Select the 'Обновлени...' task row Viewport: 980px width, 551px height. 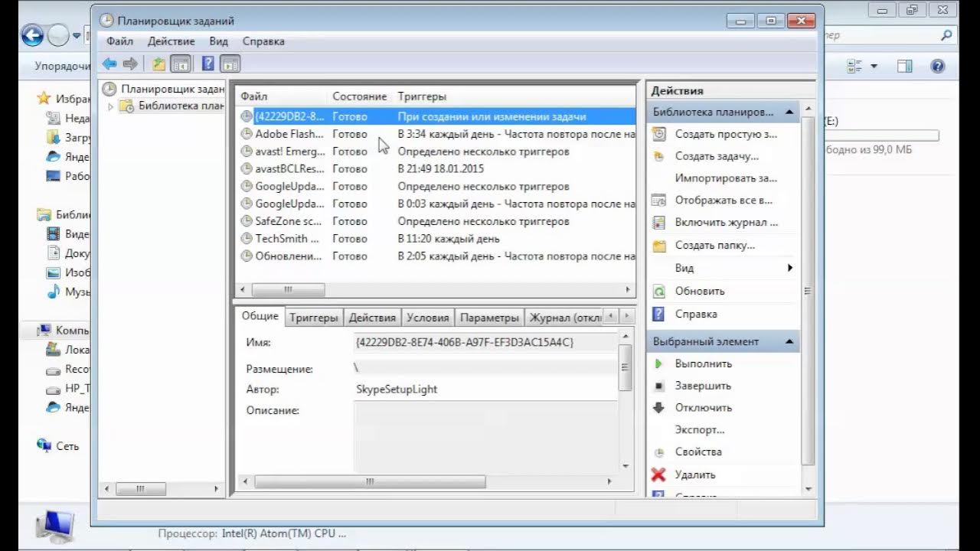436,256
